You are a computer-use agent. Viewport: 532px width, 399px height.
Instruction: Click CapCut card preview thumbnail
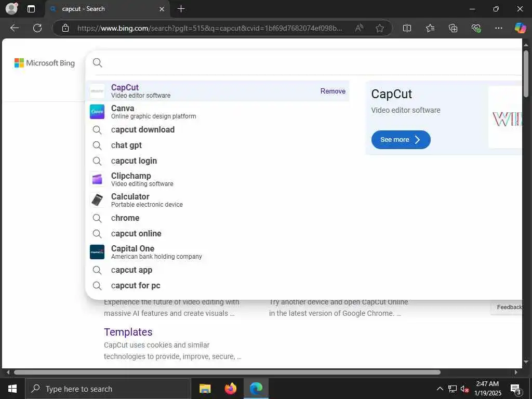coord(505,117)
